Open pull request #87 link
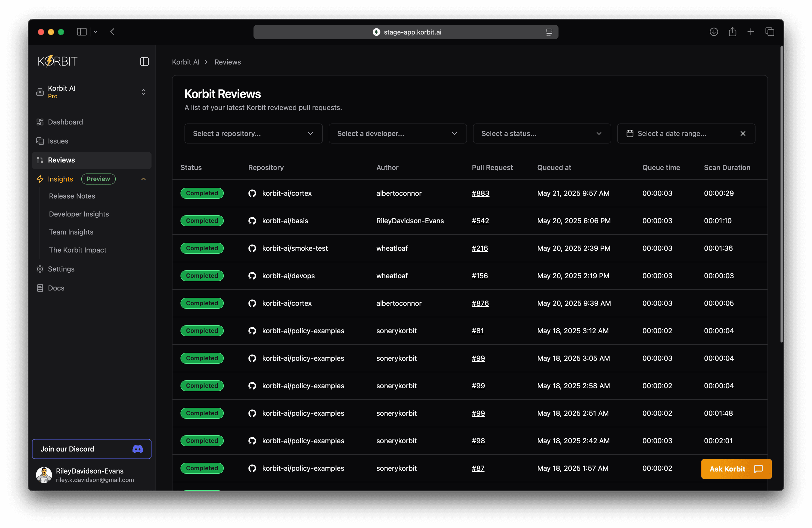Viewport: 812px width, 528px height. pyautogui.click(x=478, y=468)
